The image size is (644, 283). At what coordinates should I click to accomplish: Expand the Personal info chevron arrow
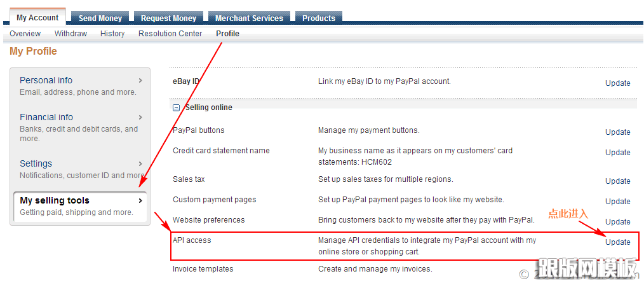pyautogui.click(x=140, y=80)
